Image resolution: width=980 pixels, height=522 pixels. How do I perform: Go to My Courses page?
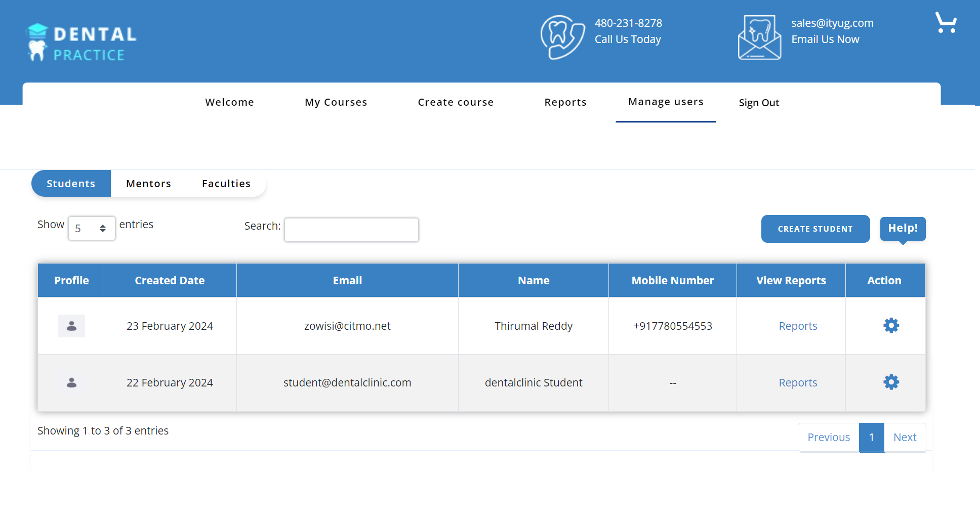(336, 102)
